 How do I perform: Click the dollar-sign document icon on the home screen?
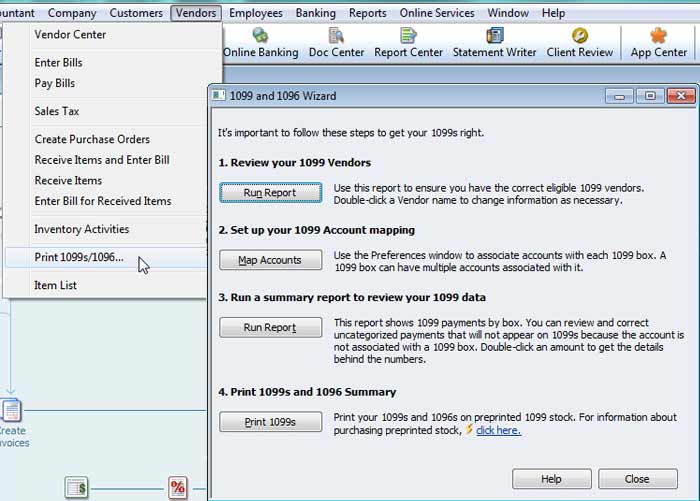click(76, 488)
